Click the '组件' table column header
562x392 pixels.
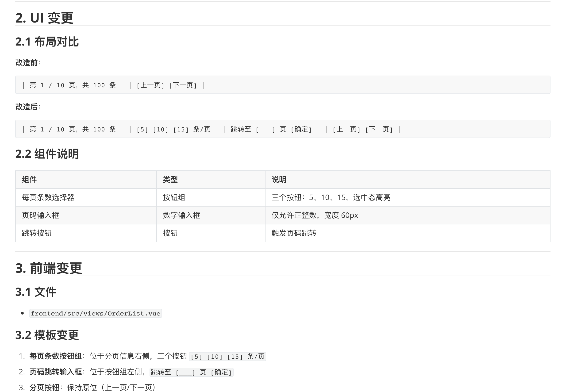point(29,180)
